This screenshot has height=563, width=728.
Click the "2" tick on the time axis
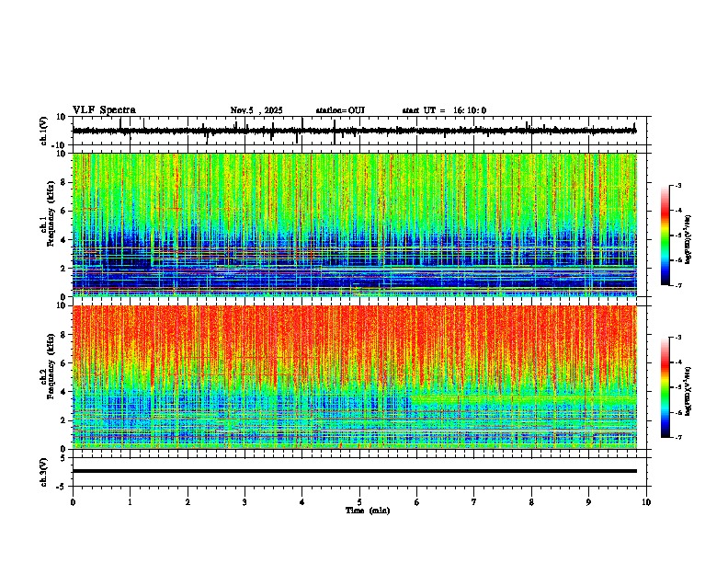point(188,502)
